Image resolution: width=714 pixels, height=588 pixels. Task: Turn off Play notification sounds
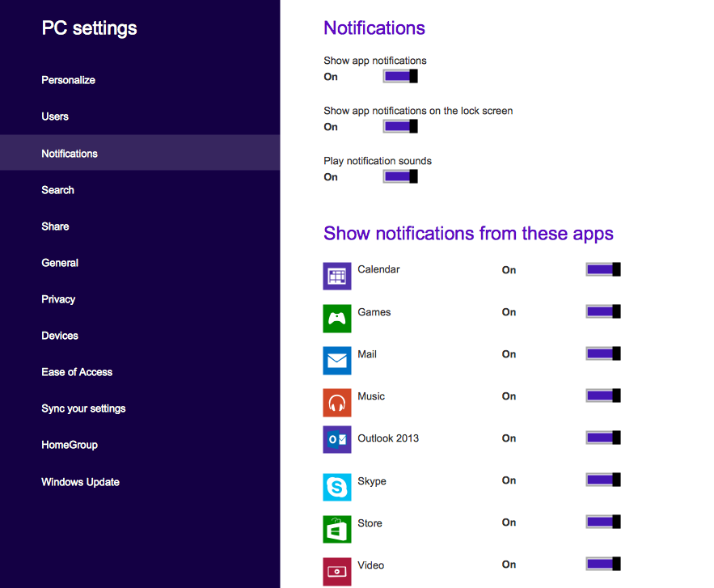(400, 177)
